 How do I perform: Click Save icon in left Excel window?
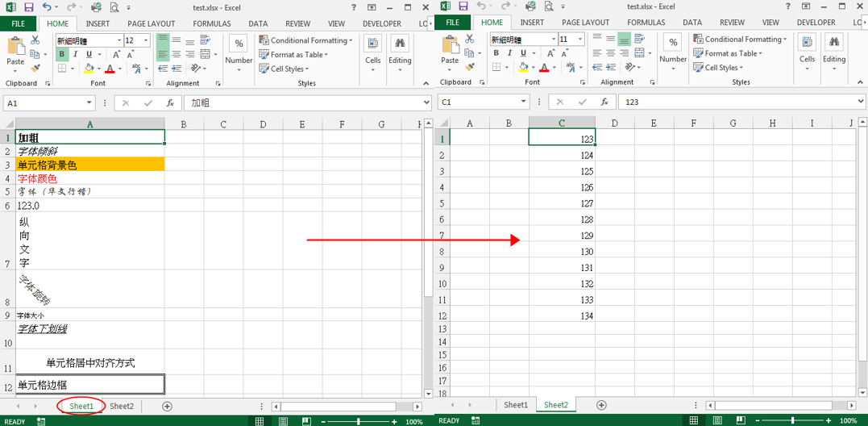[x=29, y=7]
